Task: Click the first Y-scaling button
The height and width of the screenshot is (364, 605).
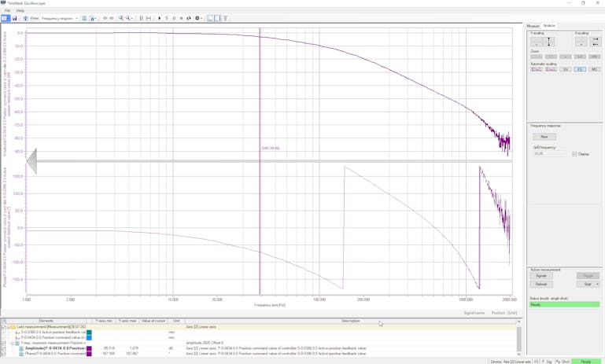Action: point(537,42)
